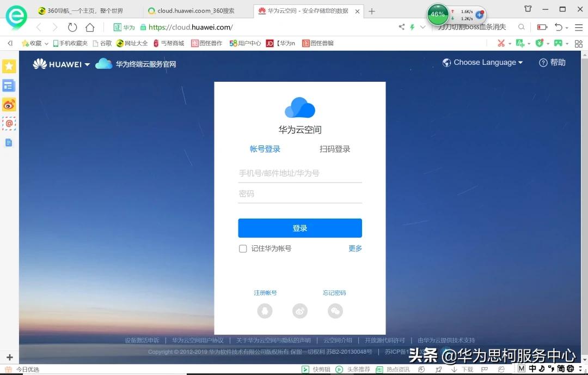Image resolution: width=588 pixels, height=375 pixels.
Task: Click the 360 browser logo
Action: point(16,17)
